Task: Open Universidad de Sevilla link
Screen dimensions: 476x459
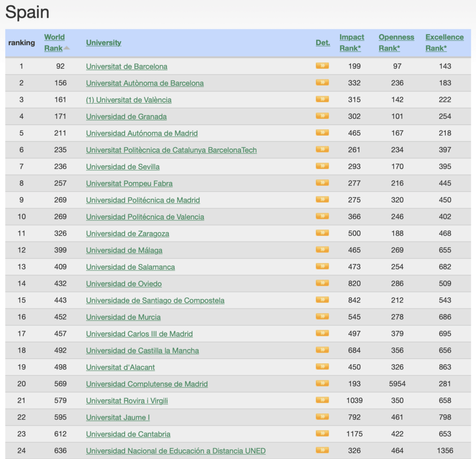Action: pyautogui.click(x=123, y=167)
